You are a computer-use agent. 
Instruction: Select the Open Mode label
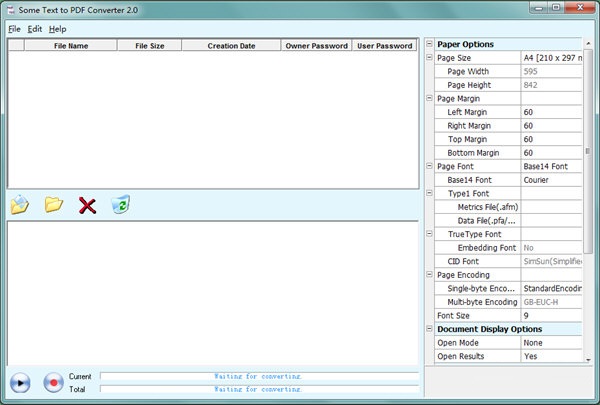[x=458, y=343]
